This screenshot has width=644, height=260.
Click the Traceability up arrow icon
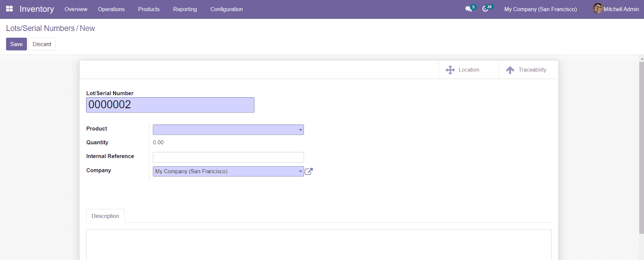point(510,70)
